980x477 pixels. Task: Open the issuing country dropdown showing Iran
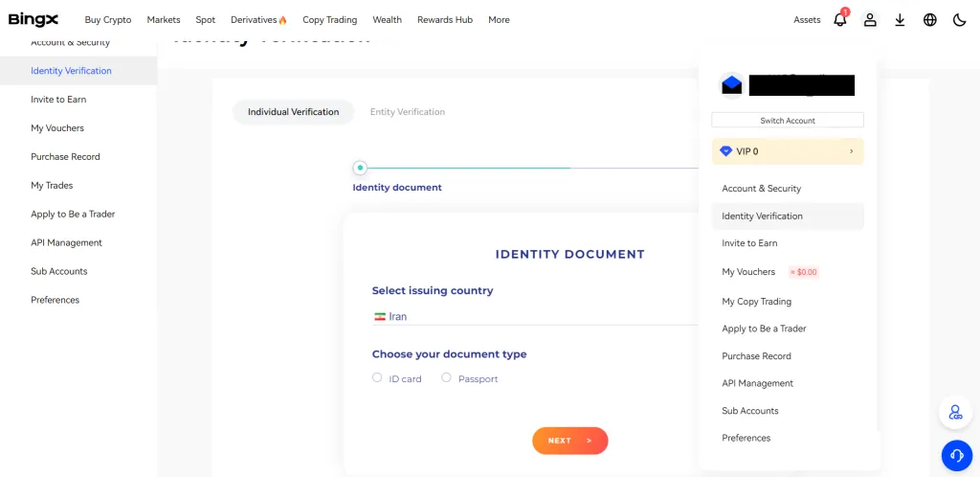pos(535,317)
